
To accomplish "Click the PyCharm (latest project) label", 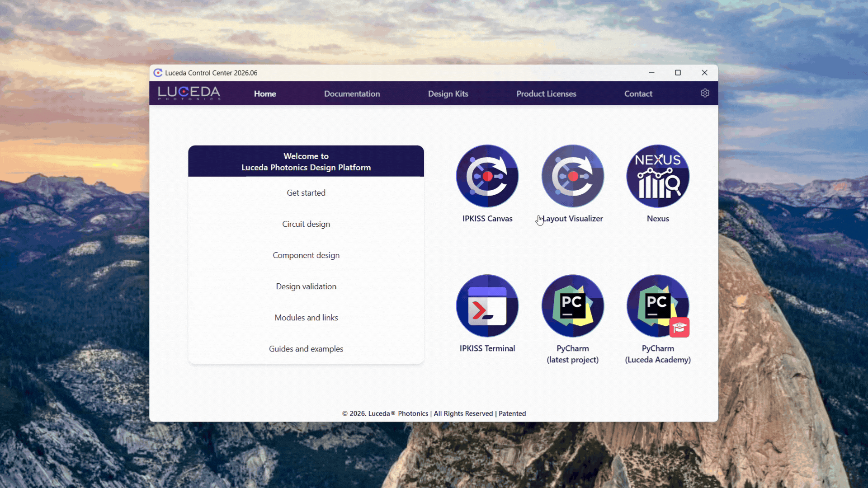I will pyautogui.click(x=573, y=354).
